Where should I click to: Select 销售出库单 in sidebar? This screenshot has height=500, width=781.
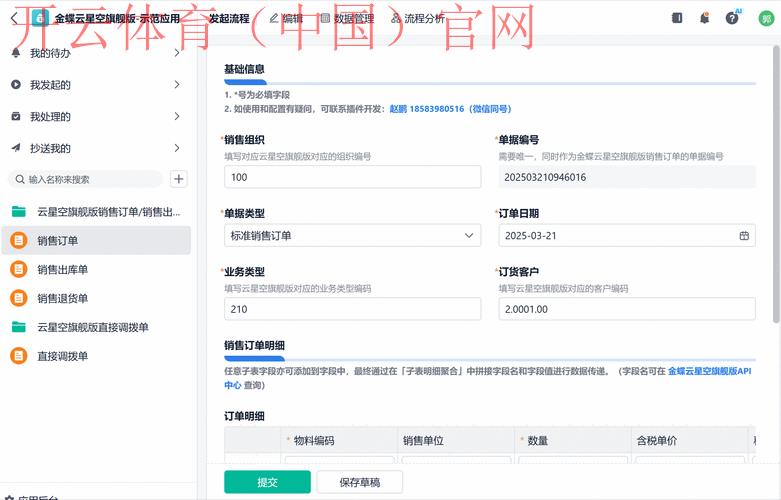(96, 269)
